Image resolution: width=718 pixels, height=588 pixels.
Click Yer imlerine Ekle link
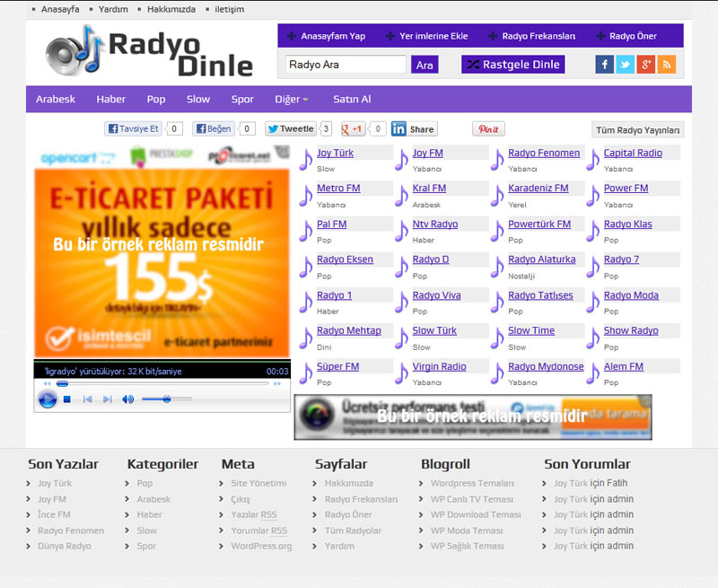point(427,36)
